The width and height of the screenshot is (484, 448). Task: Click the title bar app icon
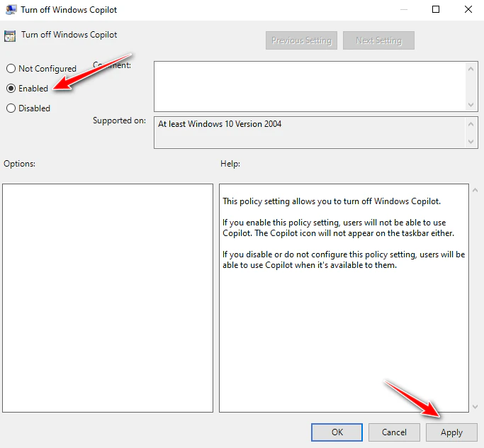pos(11,10)
